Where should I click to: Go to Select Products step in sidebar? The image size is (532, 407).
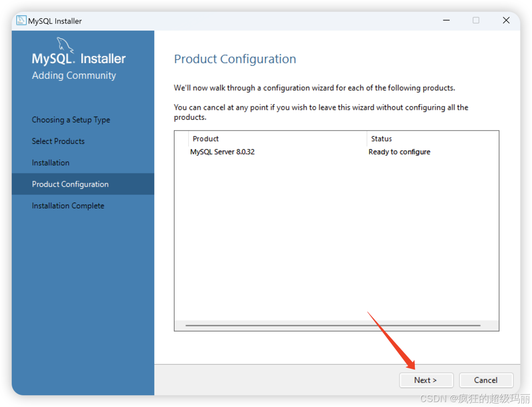pos(58,141)
